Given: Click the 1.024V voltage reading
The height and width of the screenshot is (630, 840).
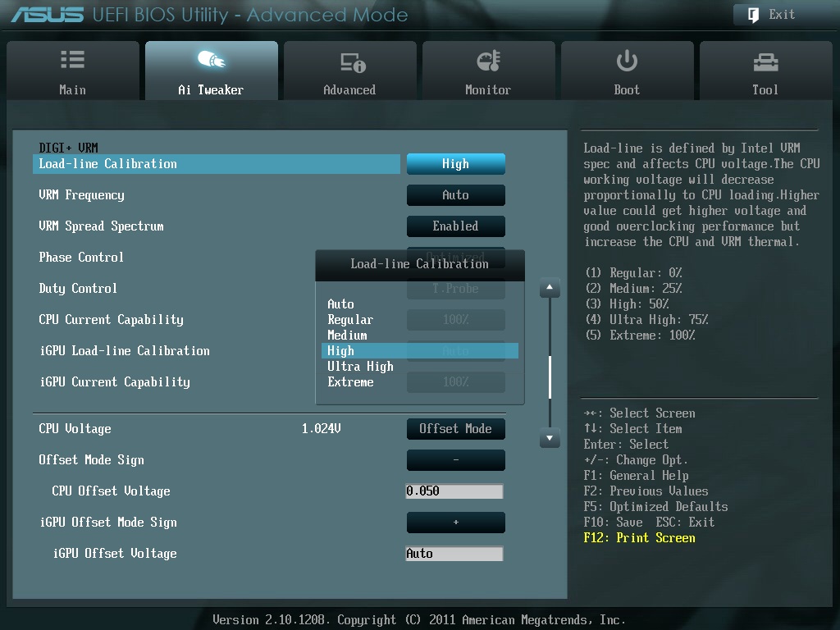Looking at the screenshot, I should [321, 428].
